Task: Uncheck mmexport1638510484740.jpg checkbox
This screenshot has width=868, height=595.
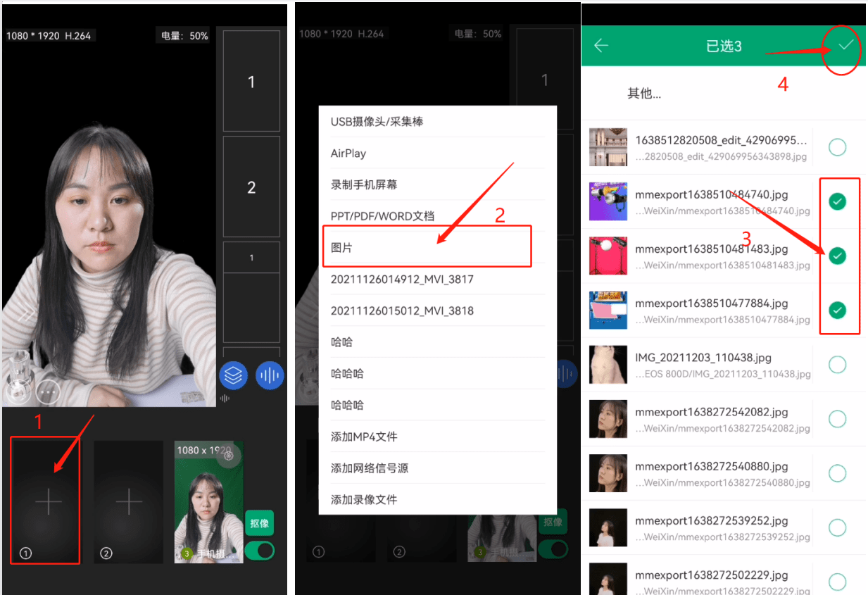Action: point(837,202)
